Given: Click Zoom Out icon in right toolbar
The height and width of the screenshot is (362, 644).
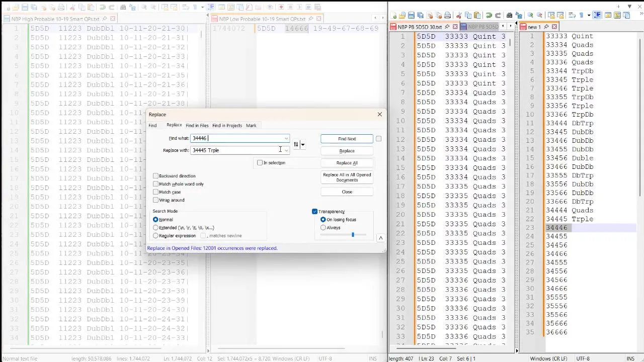Looking at the screenshot, I should (x=539, y=15).
